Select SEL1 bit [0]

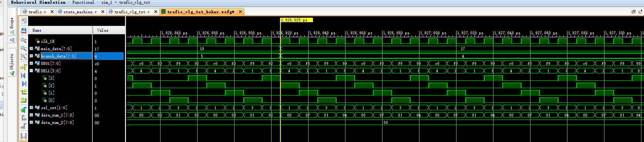pyautogui.click(x=51, y=100)
